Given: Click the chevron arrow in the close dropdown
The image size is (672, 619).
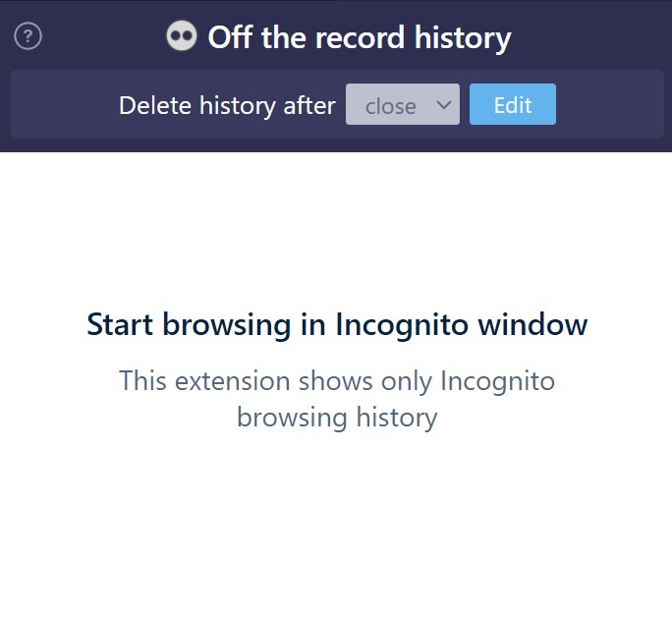Looking at the screenshot, I should tap(443, 104).
